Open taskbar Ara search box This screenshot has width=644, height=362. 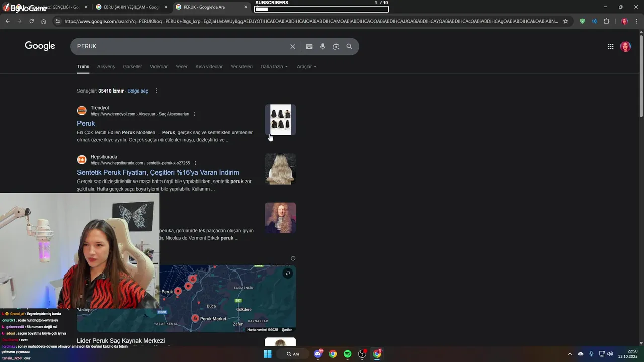(x=293, y=354)
